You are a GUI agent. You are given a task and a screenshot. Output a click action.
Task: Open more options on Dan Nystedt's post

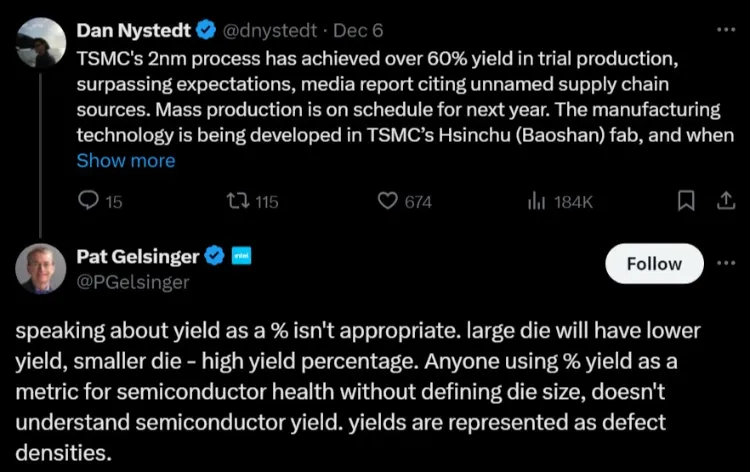723,29
